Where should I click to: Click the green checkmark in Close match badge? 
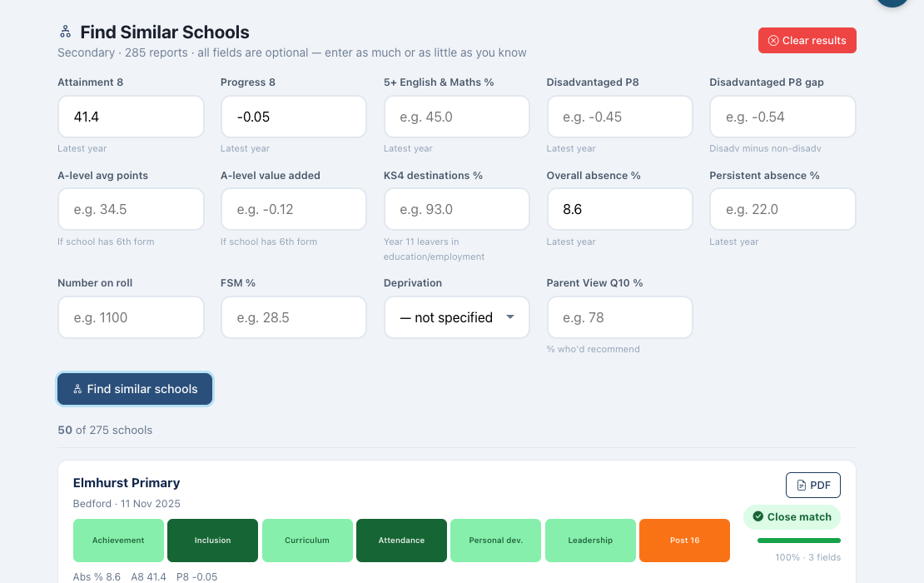click(x=758, y=516)
